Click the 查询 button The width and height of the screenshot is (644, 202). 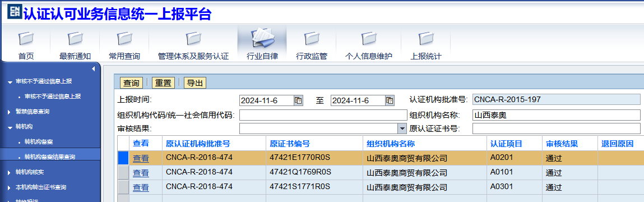click(x=131, y=82)
